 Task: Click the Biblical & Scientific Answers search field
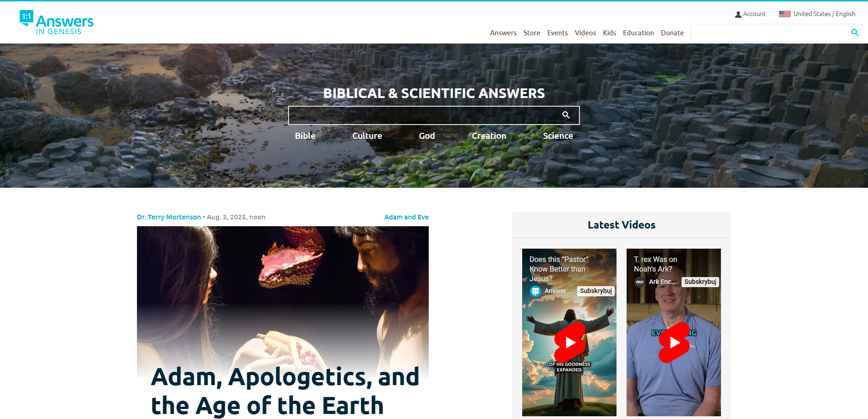[x=424, y=115]
